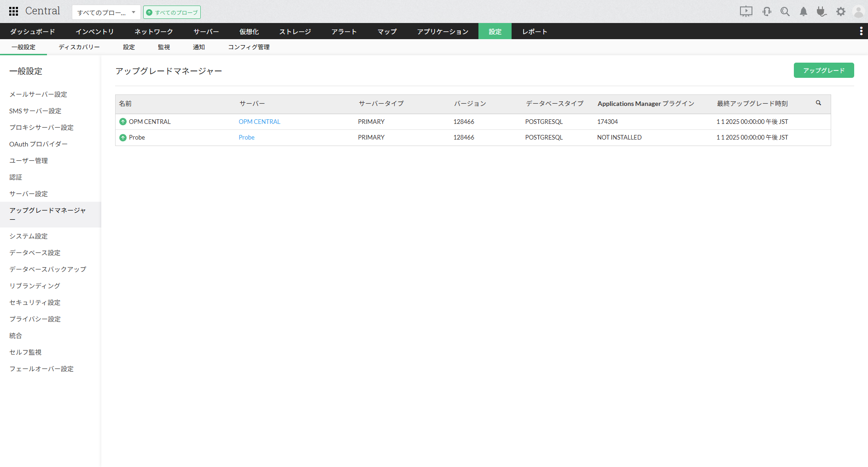Image resolution: width=868 pixels, height=467 pixels.
Task: Open the 通知 sub-tab
Action: point(199,47)
